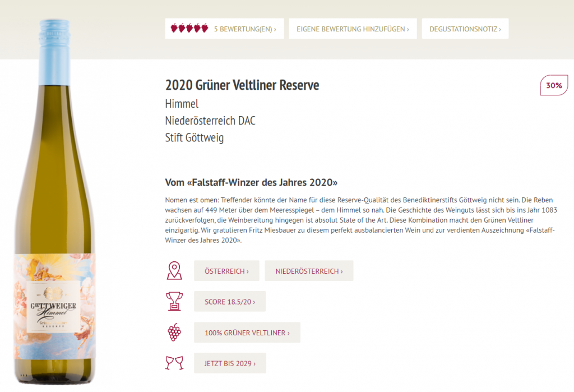574x392 pixels.
Task: Click the wine bottle product image
Action: tap(54, 201)
